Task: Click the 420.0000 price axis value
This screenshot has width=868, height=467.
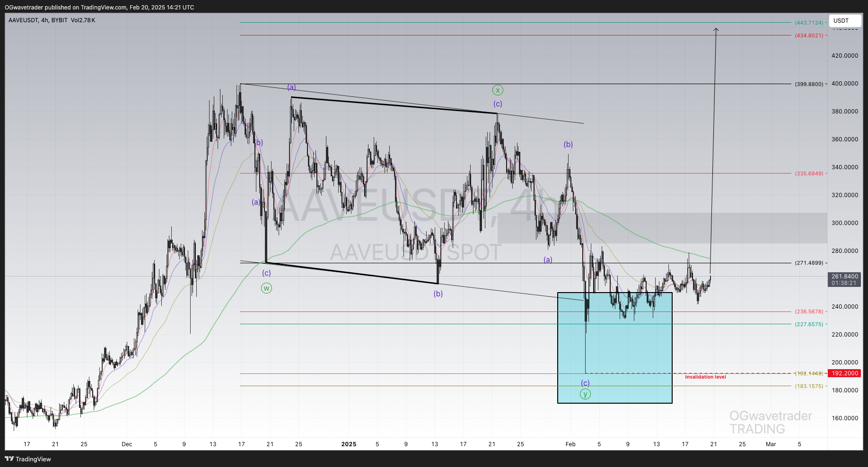Action: point(845,56)
